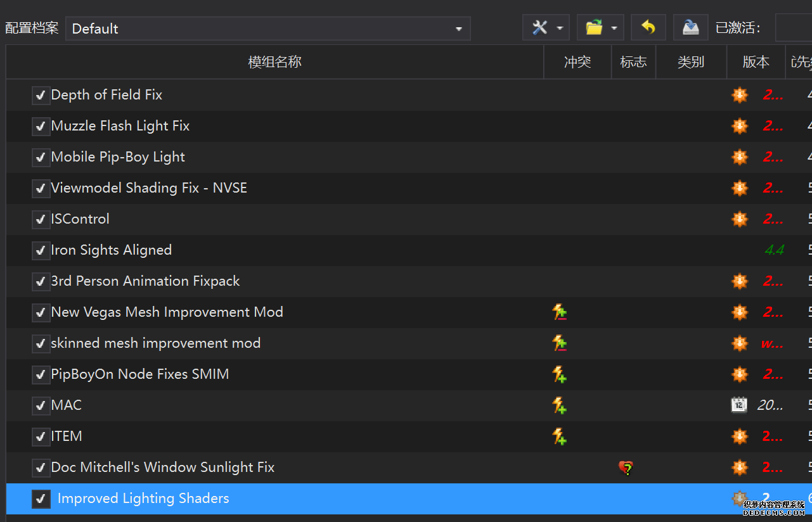
Task: Click the 类别 column header
Action: 691,62
